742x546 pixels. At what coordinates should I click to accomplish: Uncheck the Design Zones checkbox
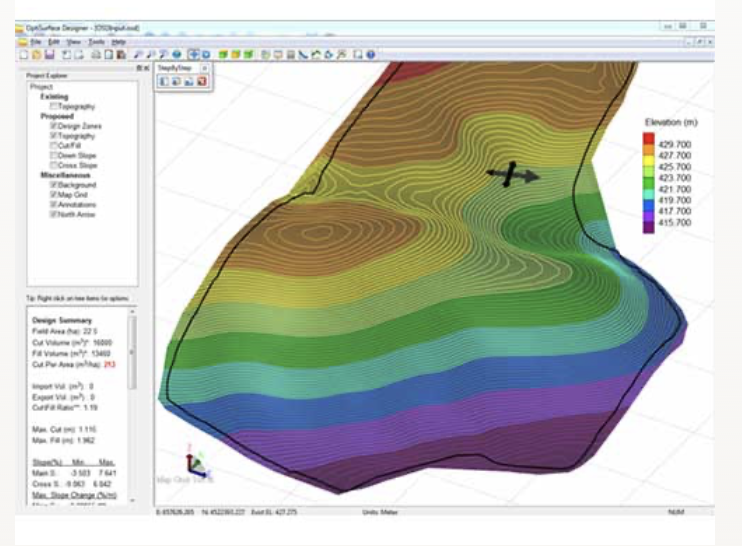(x=54, y=126)
